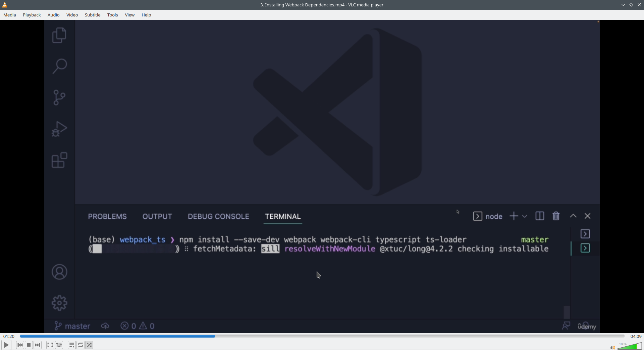Mute audio via the speaker icon
The image size is (644, 350).
[612, 347]
